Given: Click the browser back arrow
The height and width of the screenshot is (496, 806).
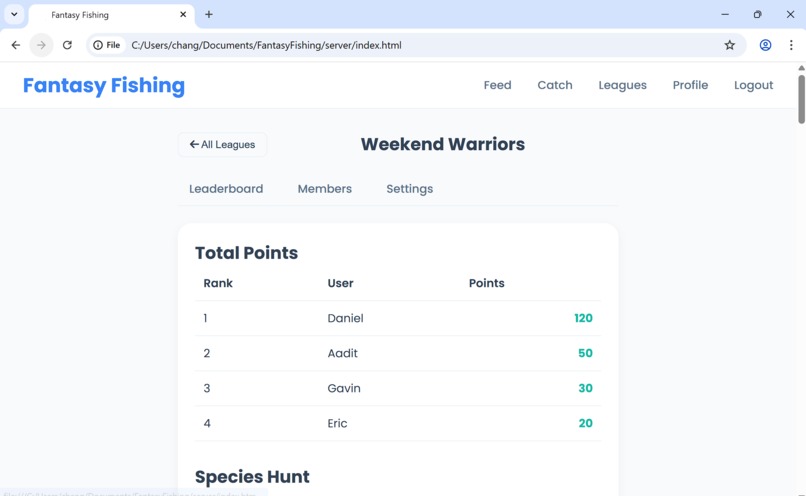Looking at the screenshot, I should pos(16,45).
